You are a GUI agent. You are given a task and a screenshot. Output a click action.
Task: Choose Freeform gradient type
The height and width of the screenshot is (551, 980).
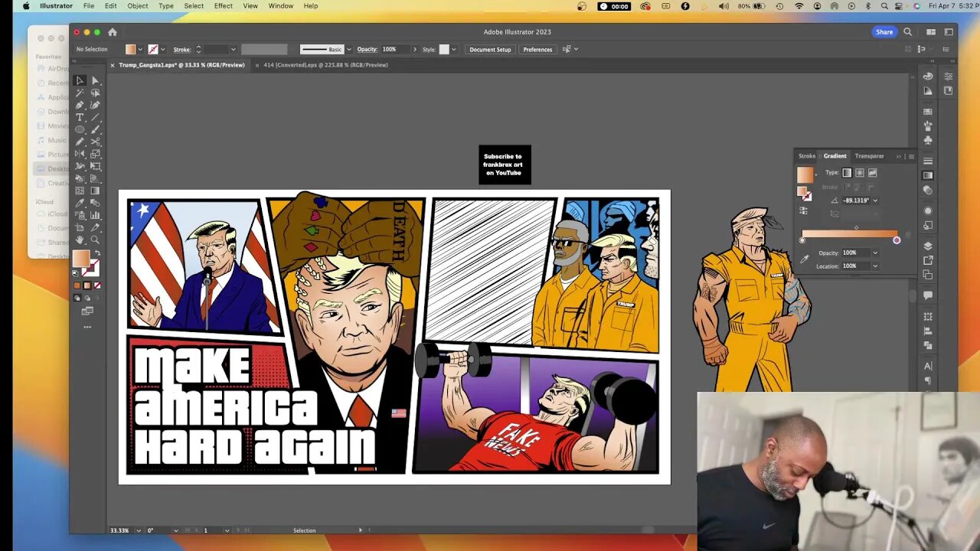click(x=873, y=173)
